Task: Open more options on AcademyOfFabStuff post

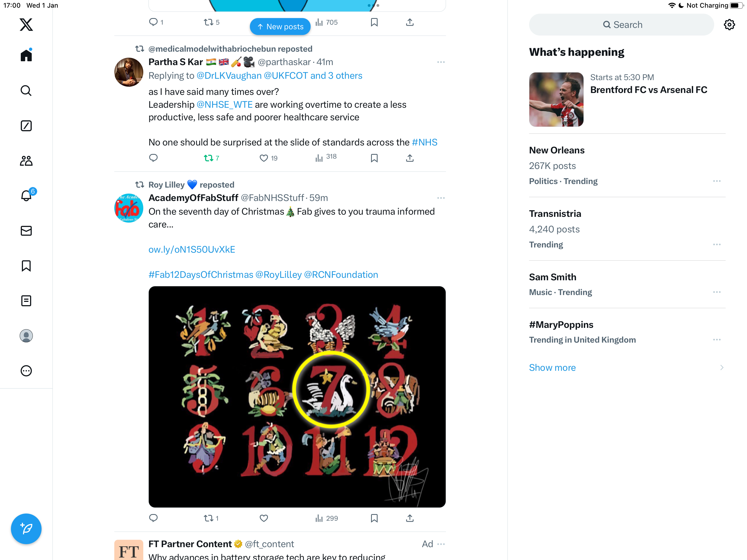Action: pyautogui.click(x=441, y=198)
